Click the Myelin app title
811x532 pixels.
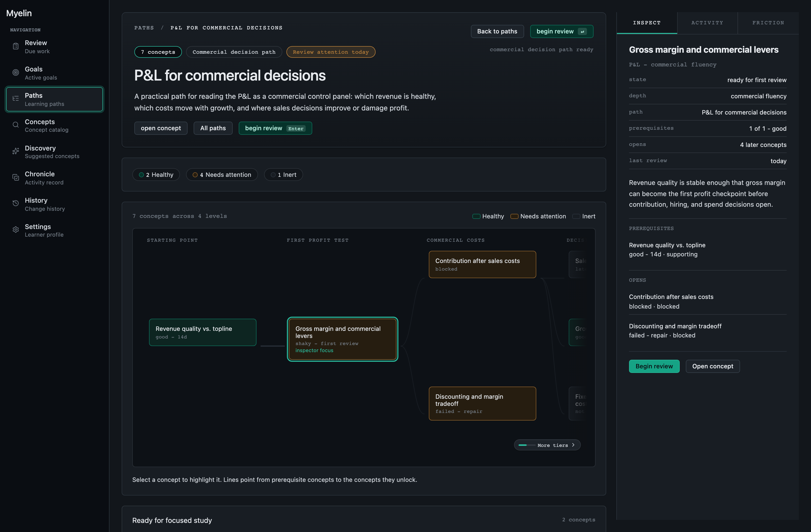(19, 13)
